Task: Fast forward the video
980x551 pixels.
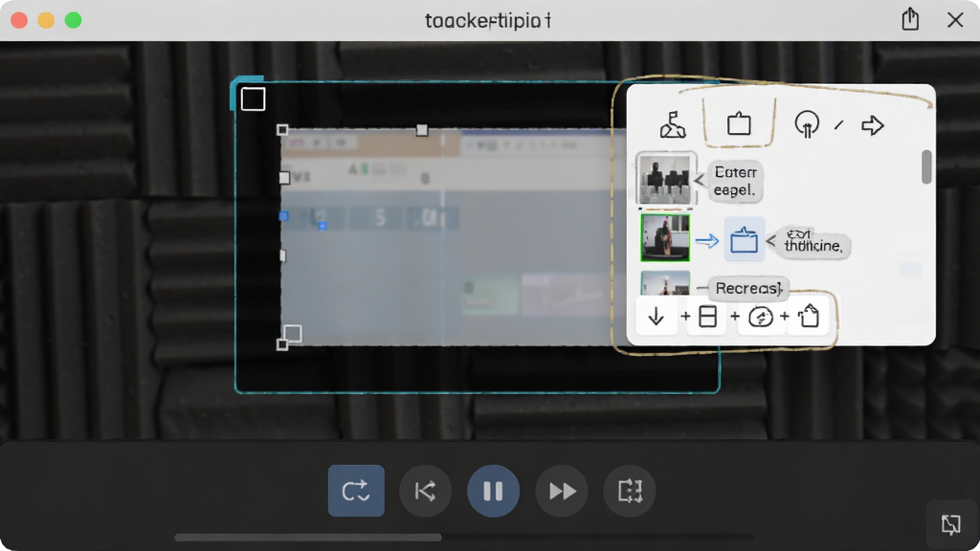Action: click(562, 491)
